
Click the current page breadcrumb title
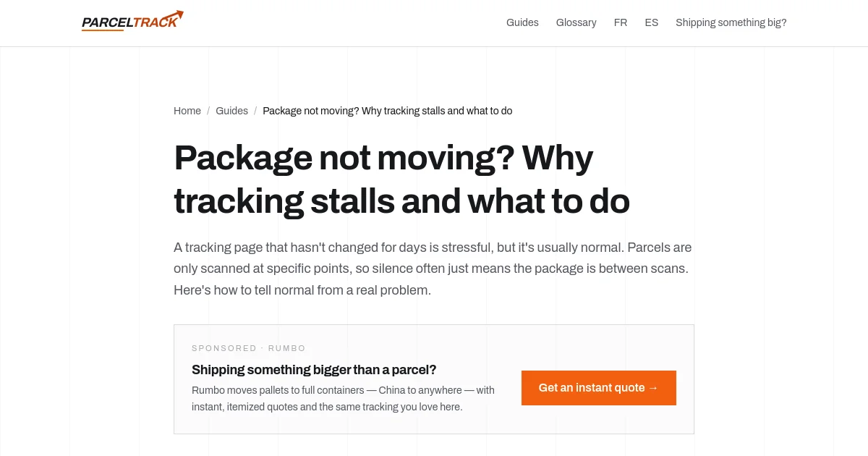(388, 111)
